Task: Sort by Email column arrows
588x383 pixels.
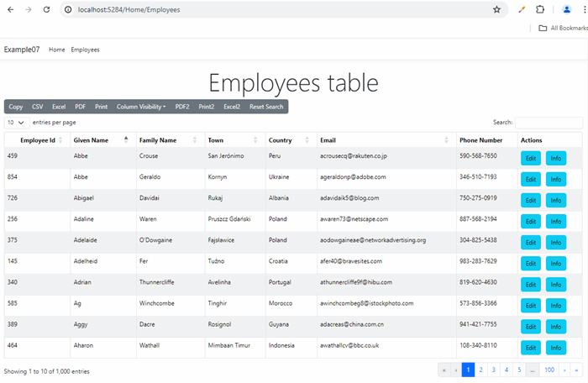Action: pos(446,140)
